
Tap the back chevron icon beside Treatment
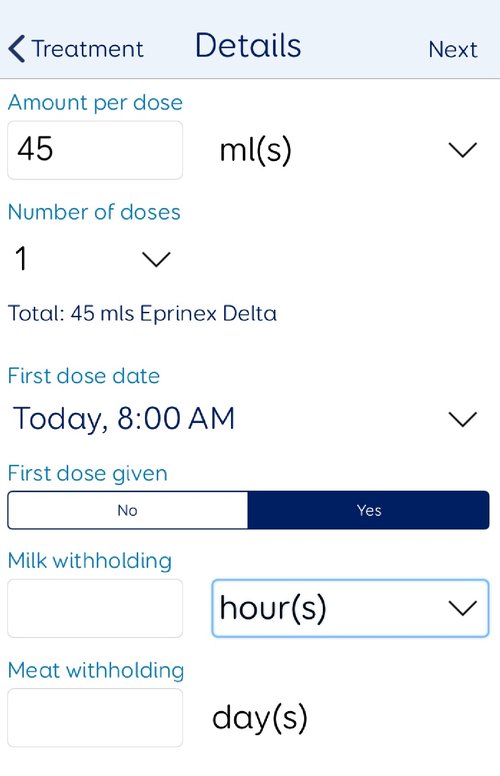17,49
